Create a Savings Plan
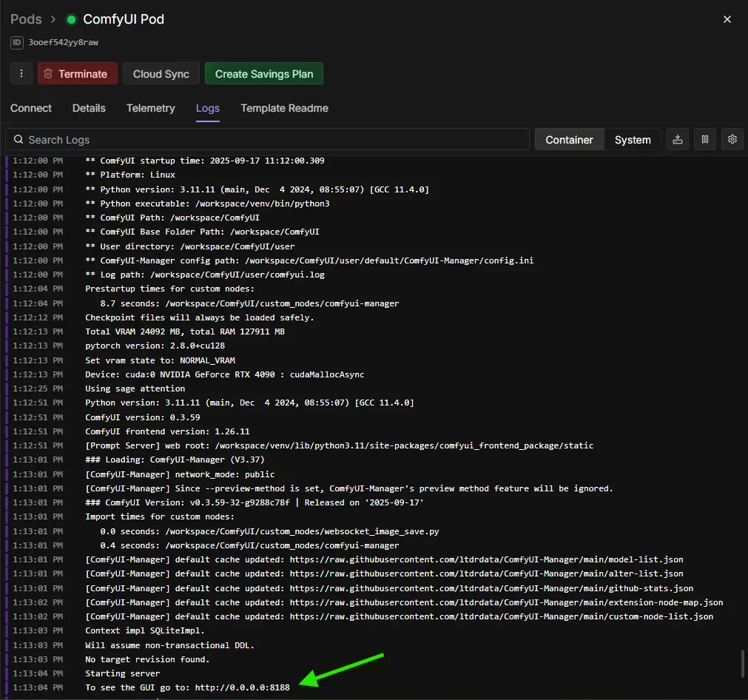This screenshot has width=748, height=700. click(x=264, y=73)
